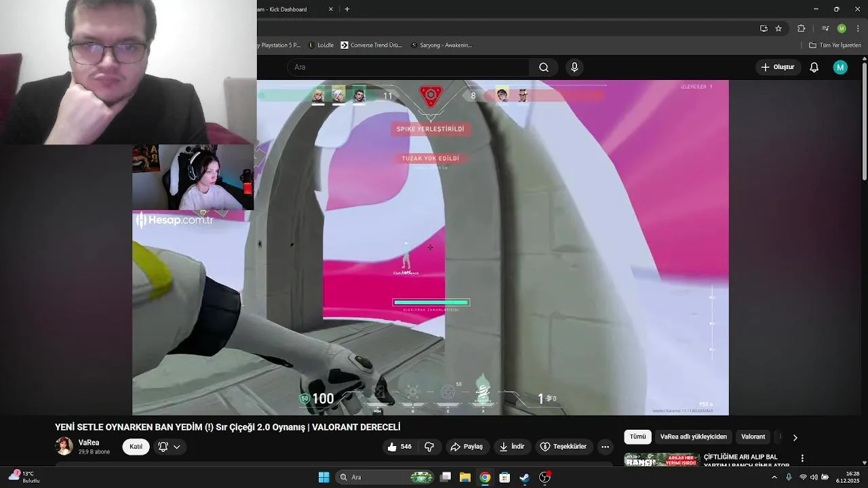Bookmark this page with star icon

click(x=778, y=28)
